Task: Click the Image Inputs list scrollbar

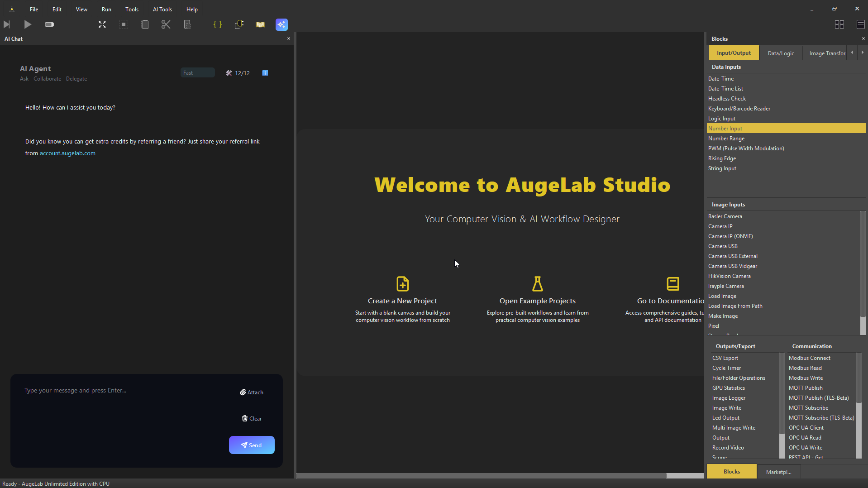Action: point(863,272)
